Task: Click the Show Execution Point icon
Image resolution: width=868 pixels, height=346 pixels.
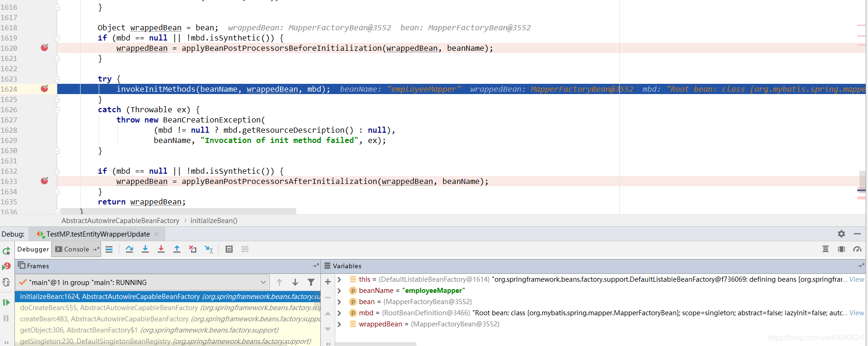Action: click(109, 249)
